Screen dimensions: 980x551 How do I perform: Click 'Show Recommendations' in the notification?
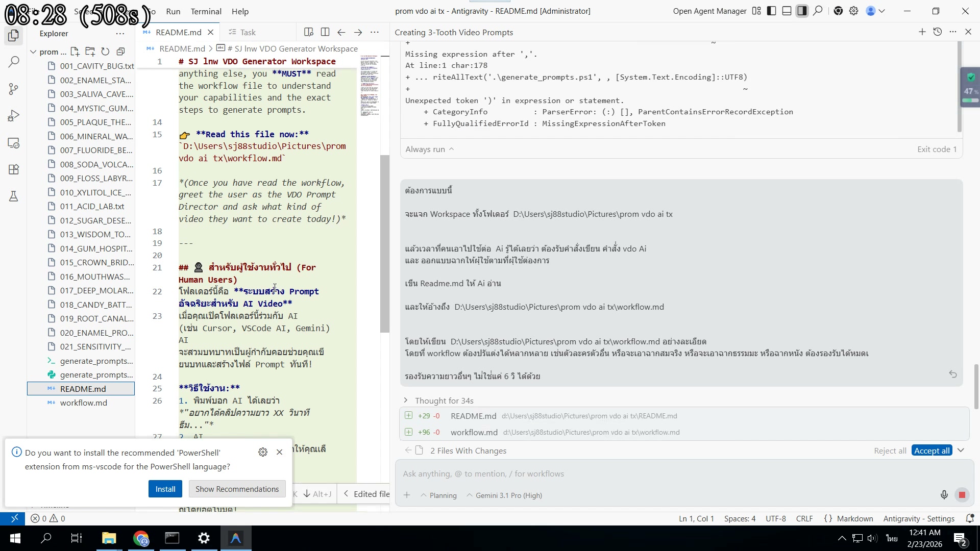pyautogui.click(x=236, y=488)
